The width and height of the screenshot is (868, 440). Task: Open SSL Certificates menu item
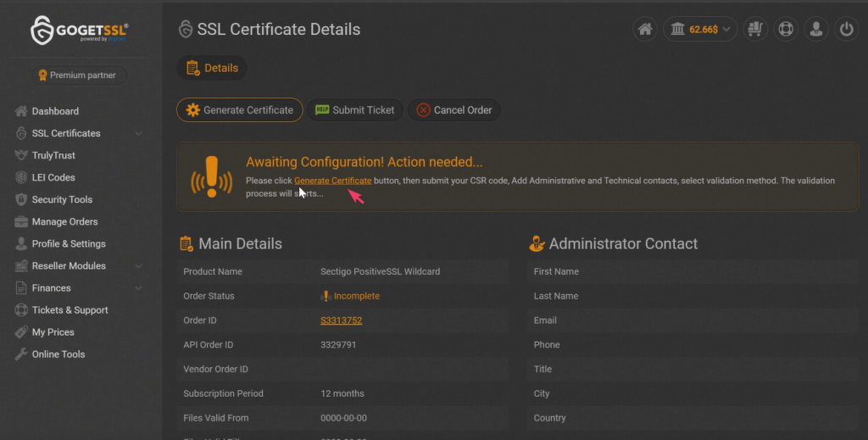coord(66,133)
